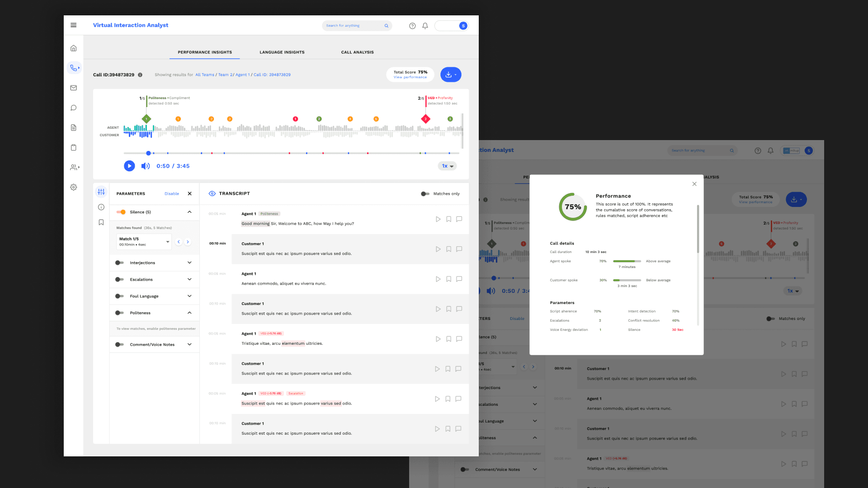
Task: Click View performance link in front window
Action: (x=410, y=77)
